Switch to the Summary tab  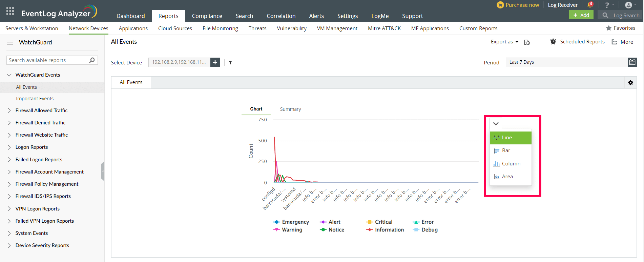coord(290,109)
